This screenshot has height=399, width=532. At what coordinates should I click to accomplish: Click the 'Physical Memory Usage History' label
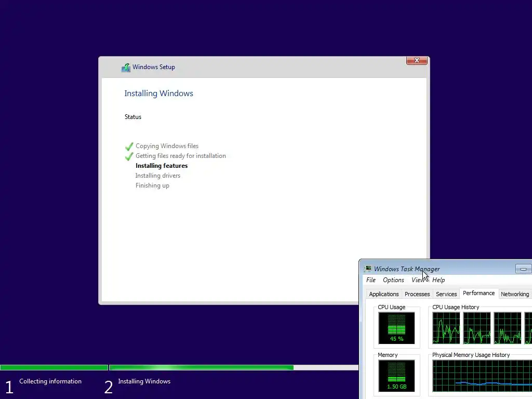pos(471,355)
